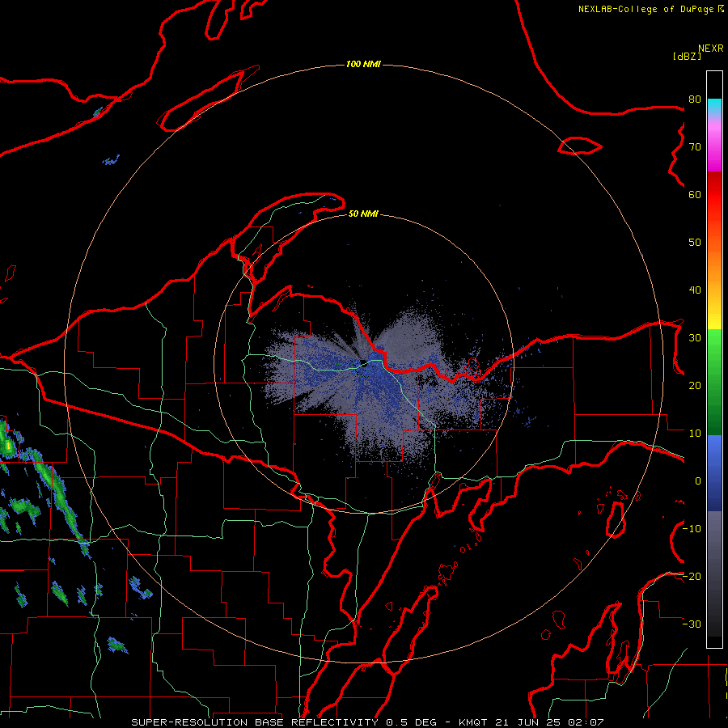
Task: Click the blue 0 dBZ color bar segment
Action: pos(714,473)
